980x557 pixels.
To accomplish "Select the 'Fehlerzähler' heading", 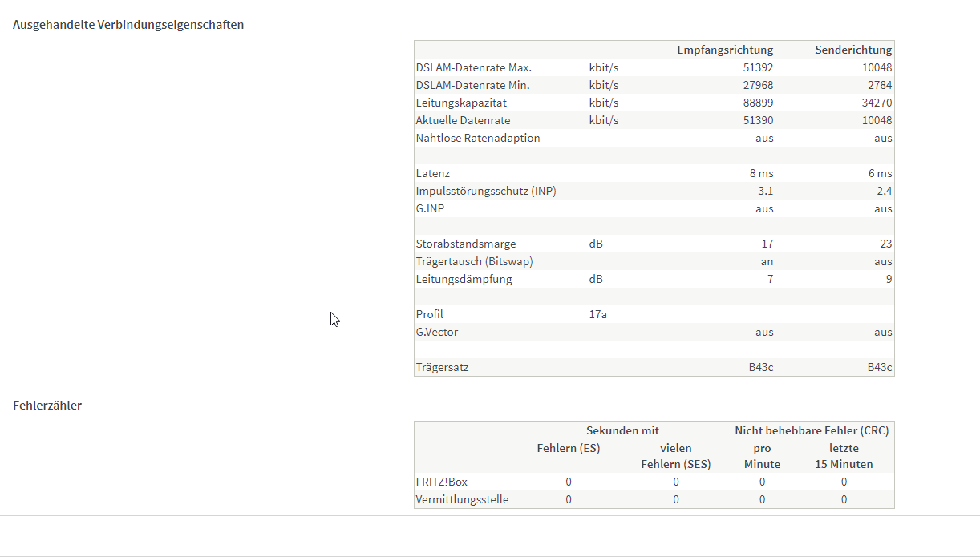I will pos(47,405).
